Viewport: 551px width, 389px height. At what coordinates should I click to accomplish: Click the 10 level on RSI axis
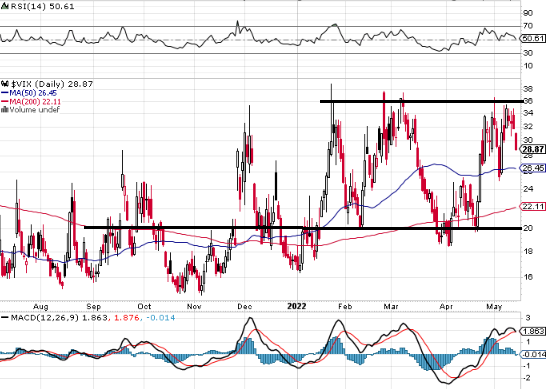pyautogui.click(x=528, y=66)
